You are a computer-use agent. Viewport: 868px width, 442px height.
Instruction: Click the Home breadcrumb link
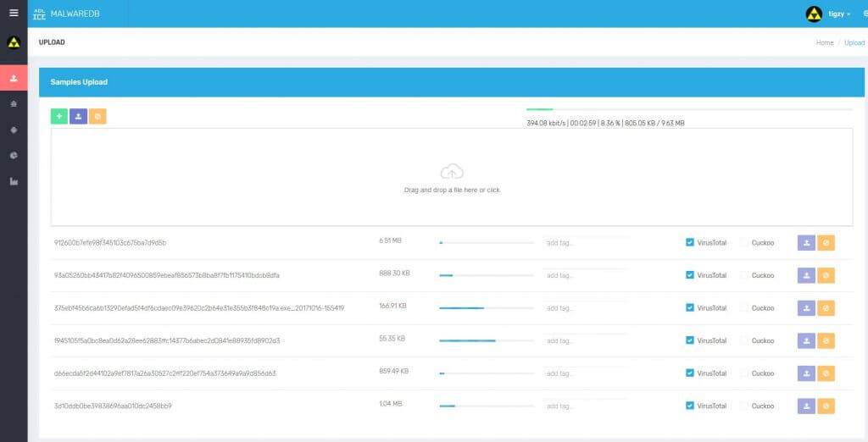click(824, 42)
